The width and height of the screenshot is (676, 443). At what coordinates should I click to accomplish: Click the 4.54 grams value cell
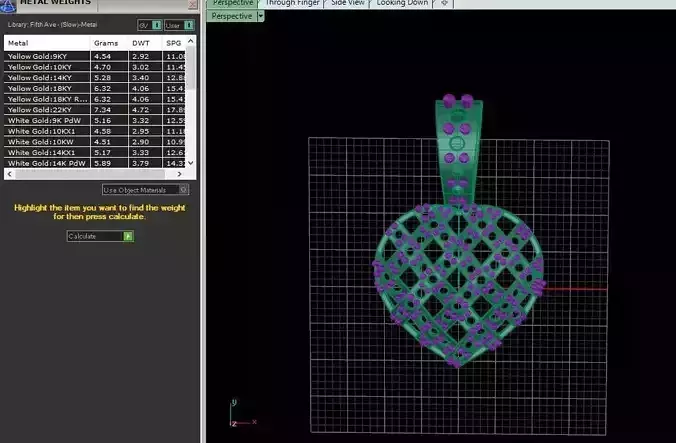109,56
